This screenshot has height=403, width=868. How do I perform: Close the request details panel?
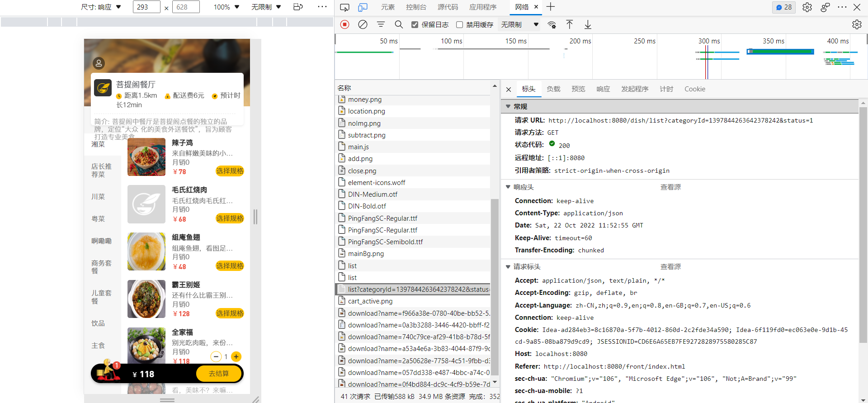pyautogui.click(x=509, y=89)
